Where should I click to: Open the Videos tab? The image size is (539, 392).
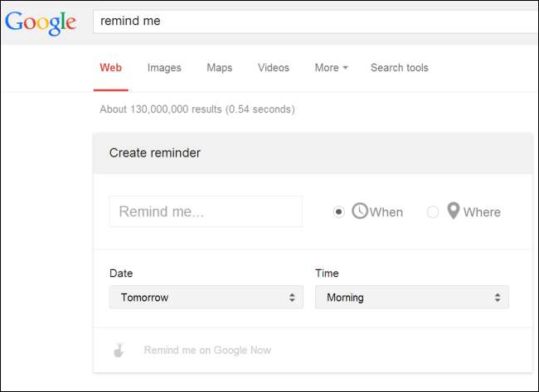point(274,68)
